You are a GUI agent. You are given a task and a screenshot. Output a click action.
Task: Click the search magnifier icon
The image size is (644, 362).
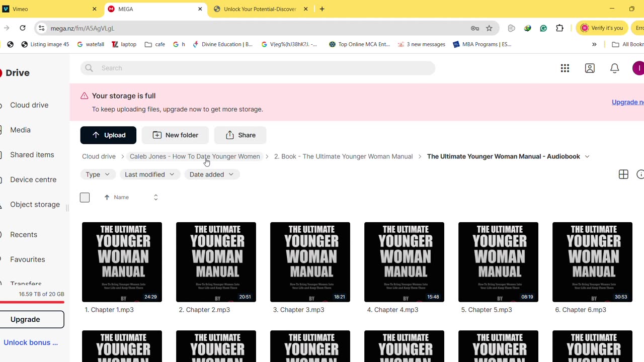(89, 68)
